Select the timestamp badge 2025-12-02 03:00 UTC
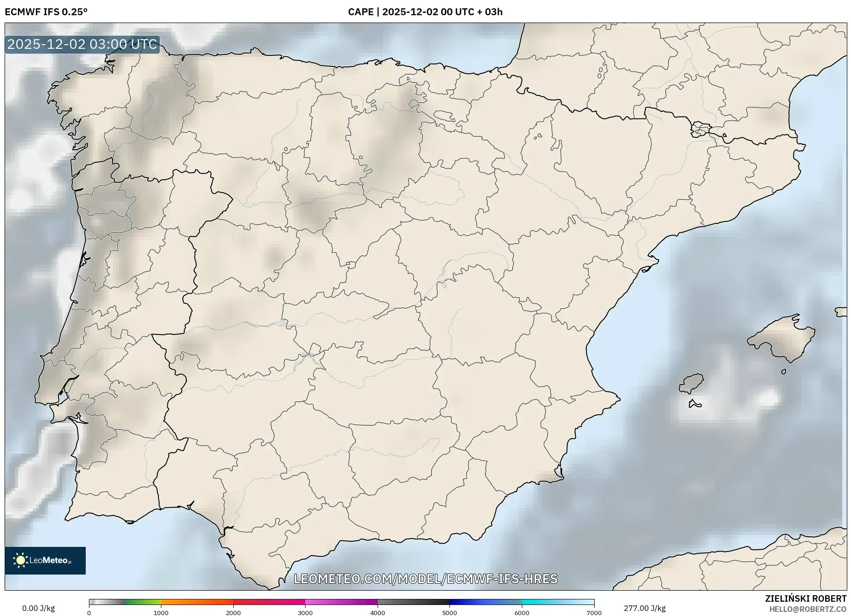Viewport: 851px width, 616px height. coord(82,45)
